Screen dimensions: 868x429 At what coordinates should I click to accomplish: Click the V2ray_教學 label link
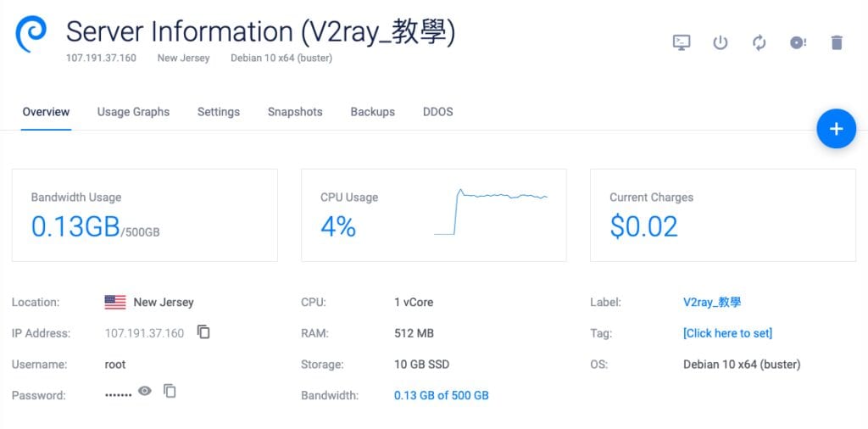[x=712, y=302]
